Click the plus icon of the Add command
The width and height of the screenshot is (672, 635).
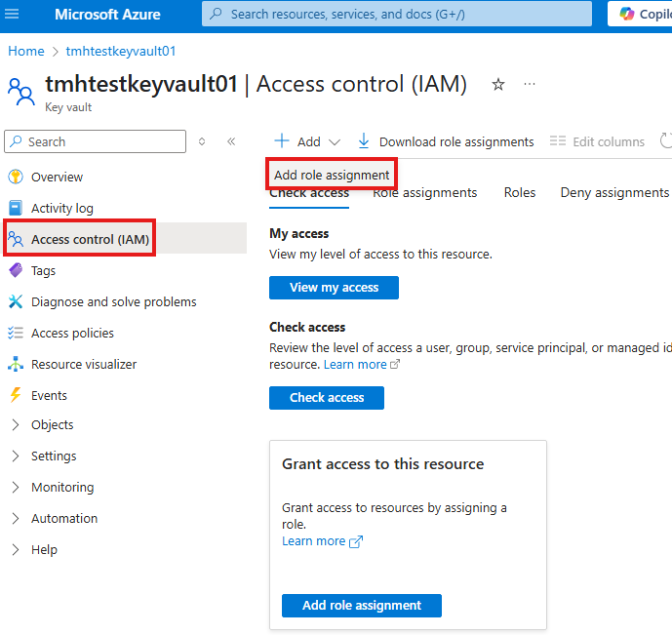[x=282, y=140]
